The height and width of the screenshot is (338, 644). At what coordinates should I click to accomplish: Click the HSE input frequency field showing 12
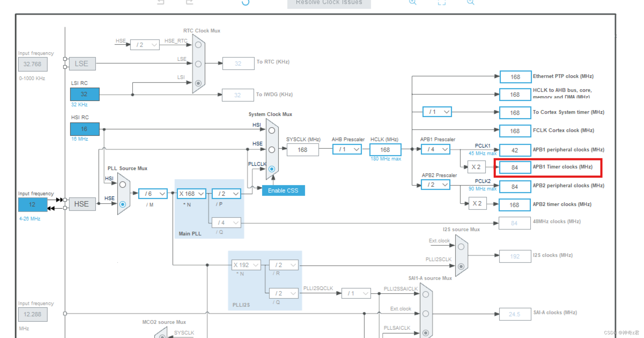(32, 205)
